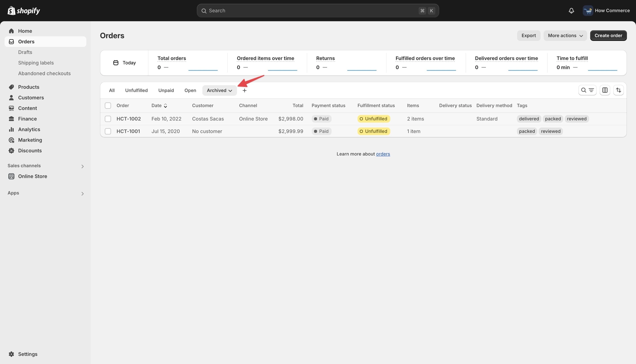The image size is (636, 364).
Task: Click the $2,999.99 total cell
Action: tap(291, 131)
